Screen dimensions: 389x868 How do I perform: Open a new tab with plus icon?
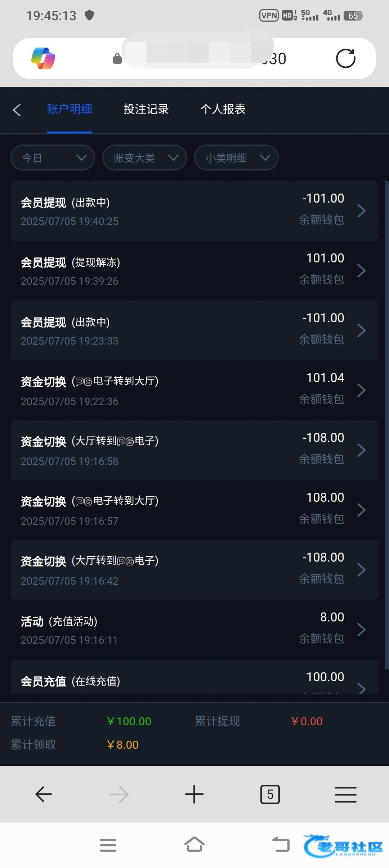click(x=194, y=794)
